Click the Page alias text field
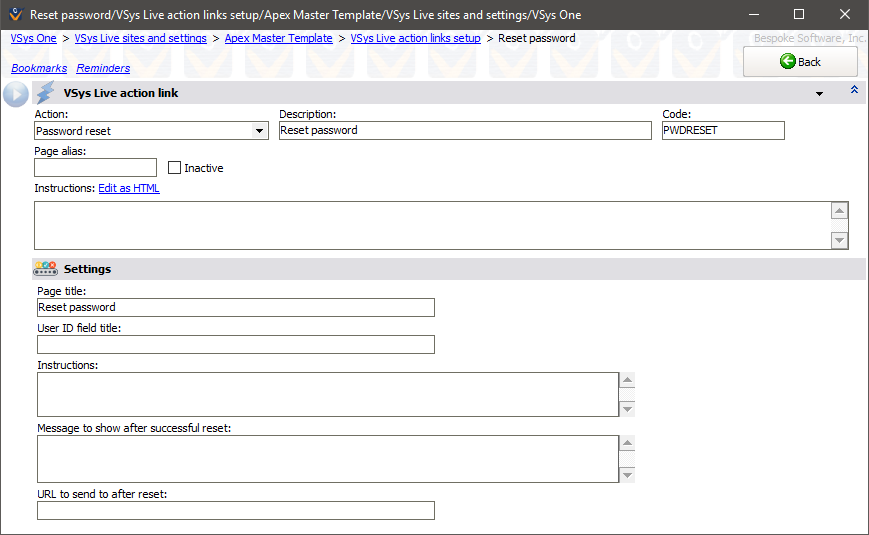 pyautogui.click(x=95, y=168)
